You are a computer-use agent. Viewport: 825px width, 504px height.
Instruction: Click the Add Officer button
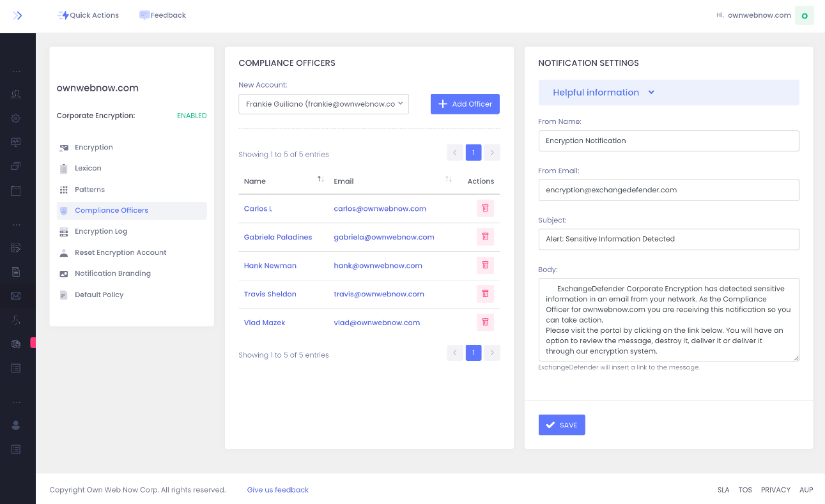(465, 103)
